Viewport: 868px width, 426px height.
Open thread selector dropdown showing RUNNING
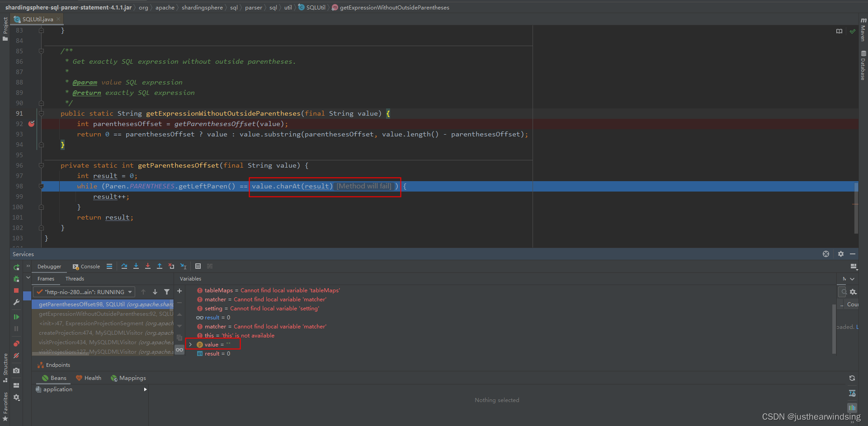click(x=84, y=292)
